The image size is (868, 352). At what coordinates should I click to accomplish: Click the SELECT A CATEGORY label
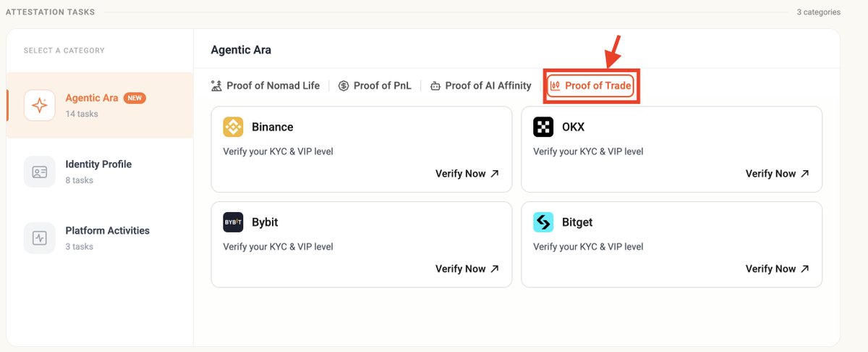coord(64,51)
